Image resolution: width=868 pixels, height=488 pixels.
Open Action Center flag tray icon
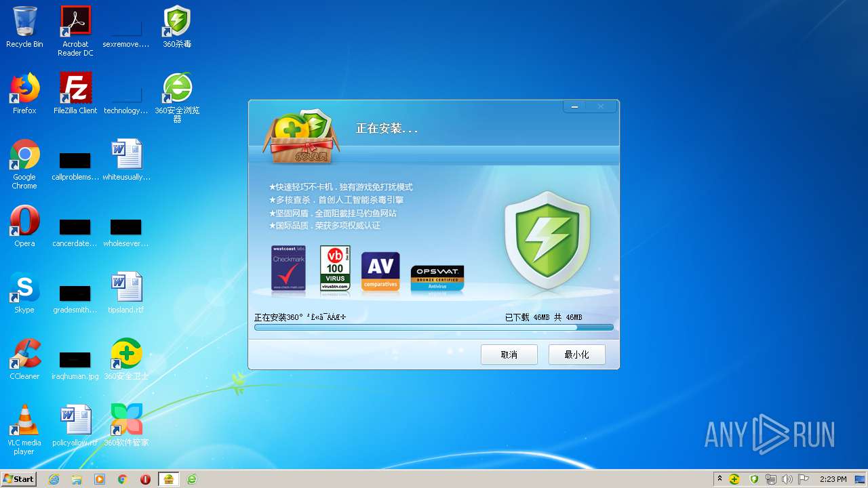(x=804, y=479)
